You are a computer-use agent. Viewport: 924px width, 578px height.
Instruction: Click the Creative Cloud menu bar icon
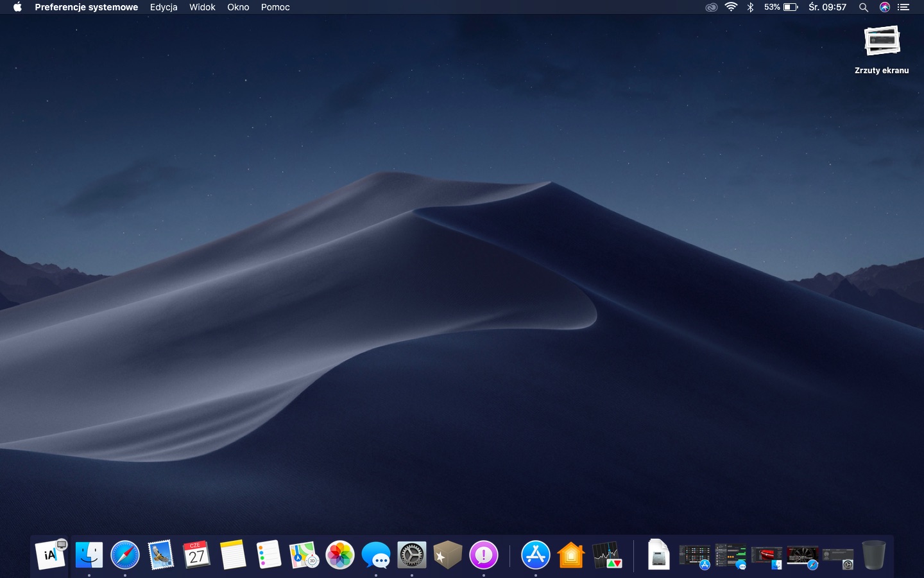(x=711, y=7)
